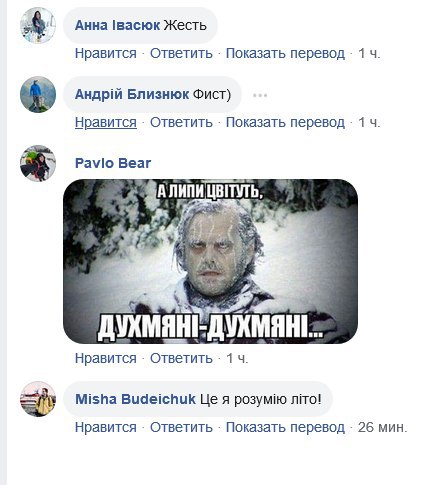Open the three-dot options on the Фист) comment
The height and width of the screenshot is (485, 430).
(x=260, y=95)
